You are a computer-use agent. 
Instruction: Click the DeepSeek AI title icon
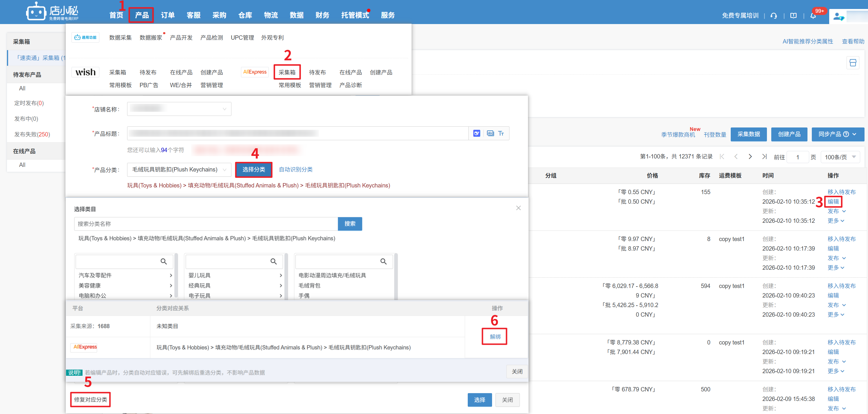point(476,134)
